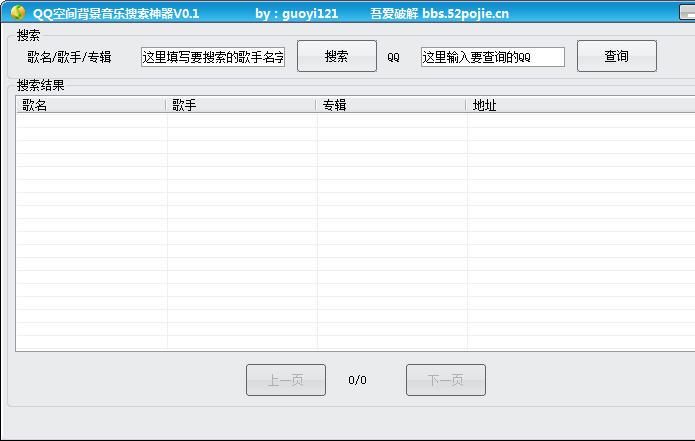Click the 专辑 column header
695x441 pixels.
pyautogui.click(x=391, y=105)
